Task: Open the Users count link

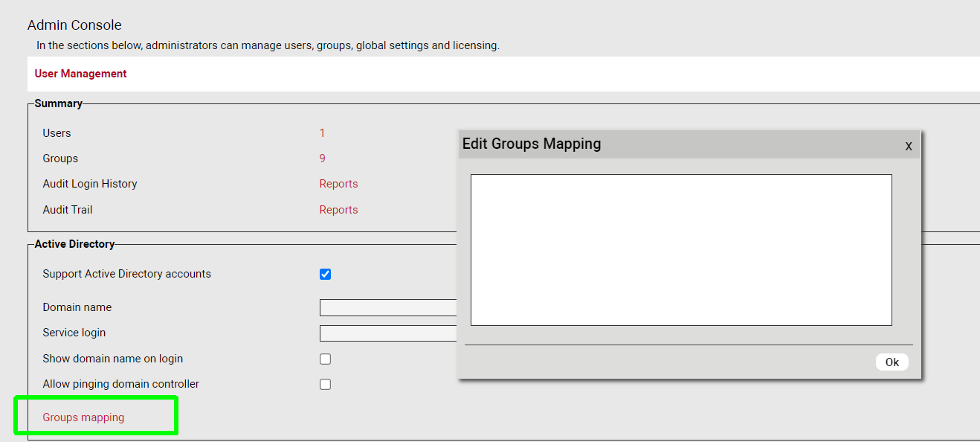Action: pyautogui.click(x=322, y=133)
